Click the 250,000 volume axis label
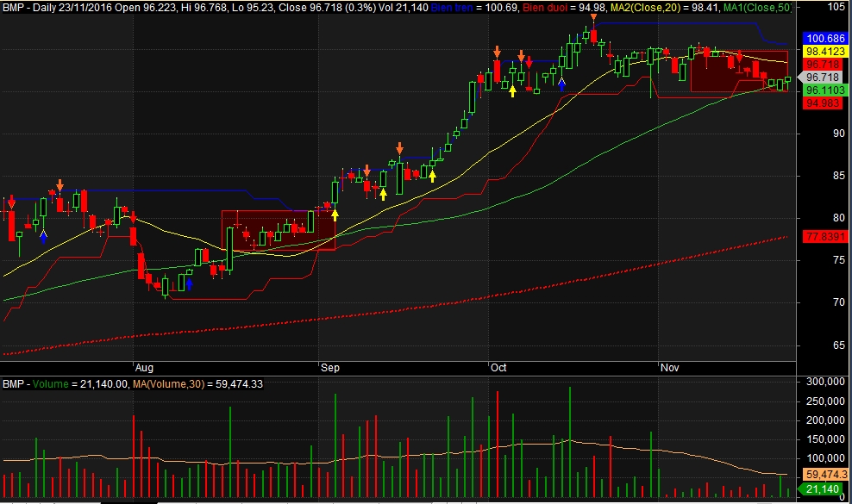This screenshot has width=852, height=504. (x=824, y=401)
